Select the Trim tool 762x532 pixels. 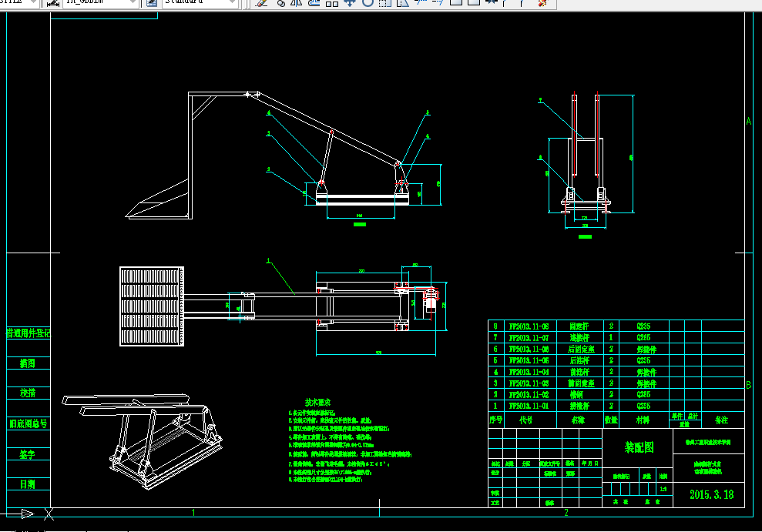421,2
